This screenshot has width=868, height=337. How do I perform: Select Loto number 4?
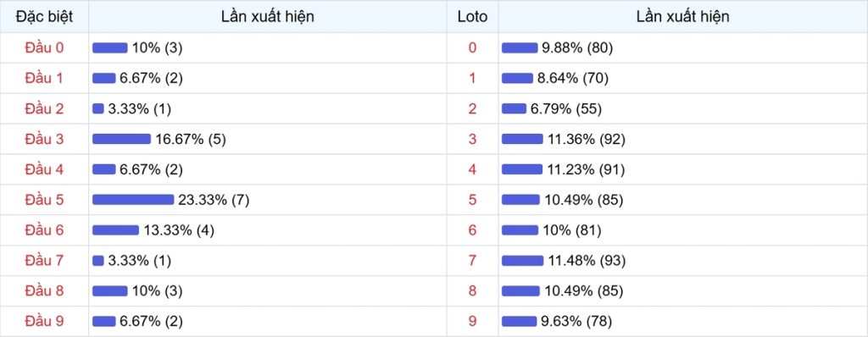[472, 169]
